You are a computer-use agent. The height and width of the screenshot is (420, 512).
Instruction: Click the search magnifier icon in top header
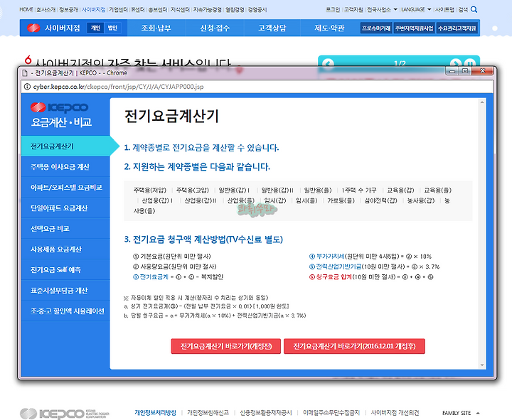tap(474, 9)
